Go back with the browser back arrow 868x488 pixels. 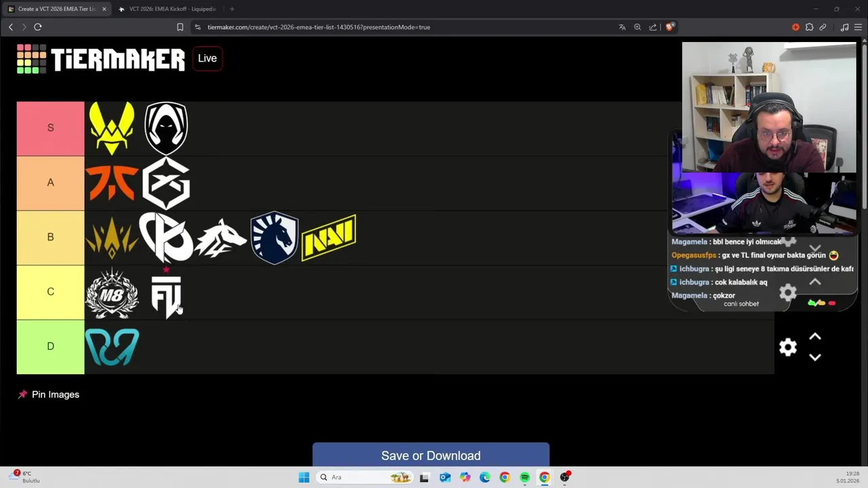(x=11, y=27)
